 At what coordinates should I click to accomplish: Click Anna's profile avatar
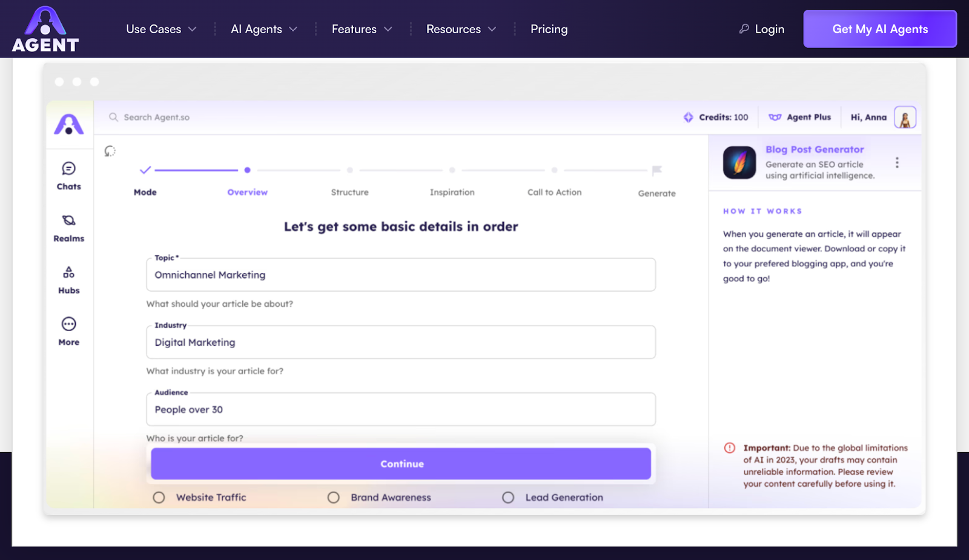[905, 117]
